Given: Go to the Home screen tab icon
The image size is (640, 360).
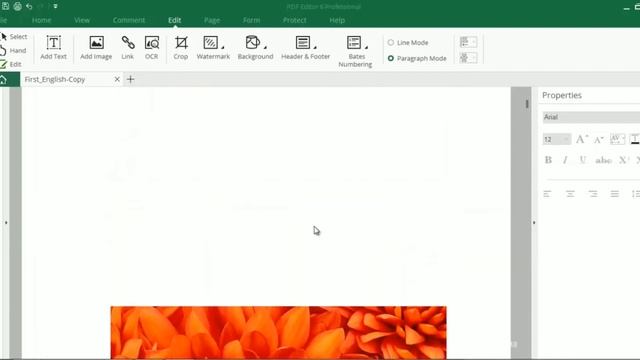Looking at the screenshot, I should click(4, 80).
